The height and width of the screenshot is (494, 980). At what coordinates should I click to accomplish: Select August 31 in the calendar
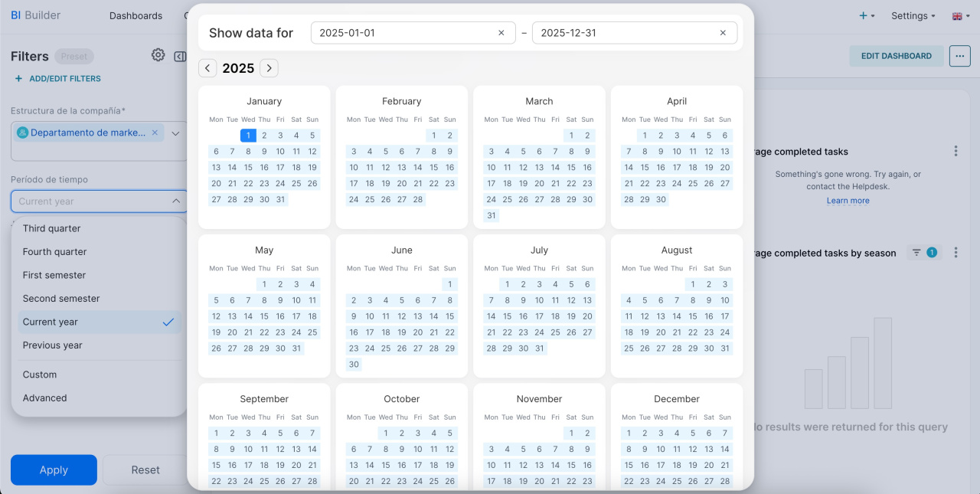tap(725, 348)
